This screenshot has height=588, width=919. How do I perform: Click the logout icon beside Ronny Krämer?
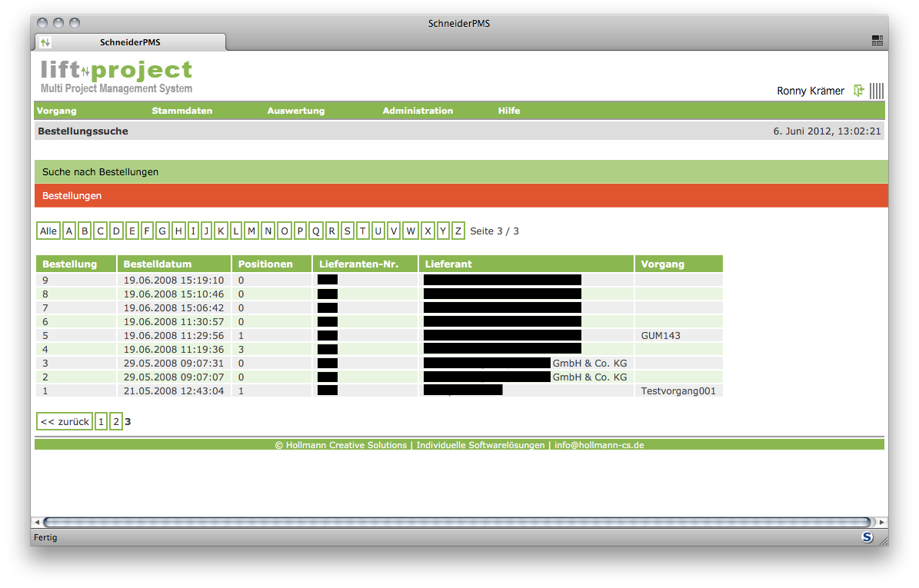859,91
